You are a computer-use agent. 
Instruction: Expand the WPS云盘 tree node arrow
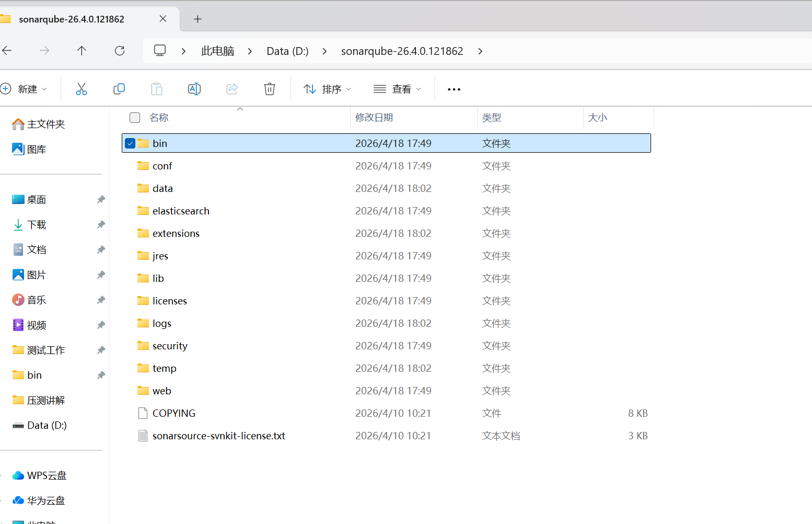(2, 475)
